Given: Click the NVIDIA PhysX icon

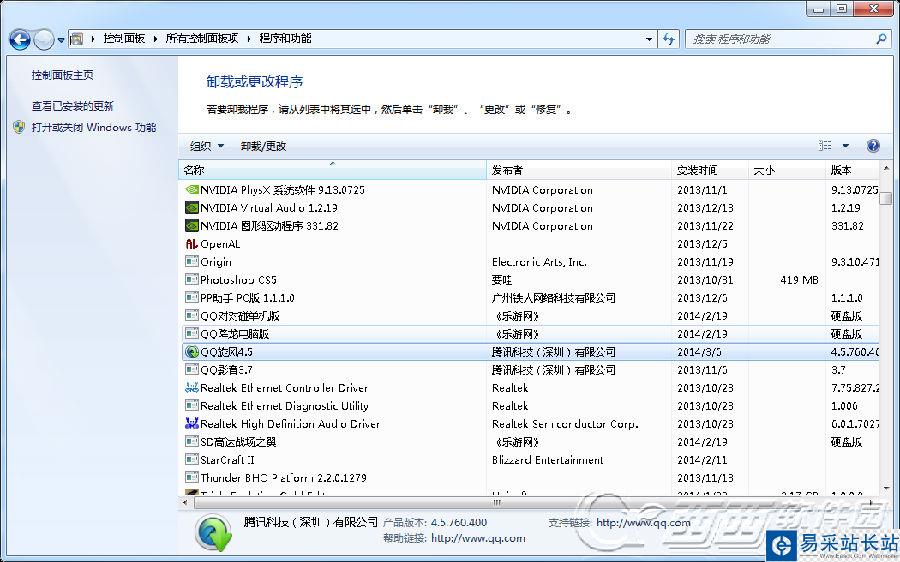Looking at the screenshot, I should [x=192, y=189].
